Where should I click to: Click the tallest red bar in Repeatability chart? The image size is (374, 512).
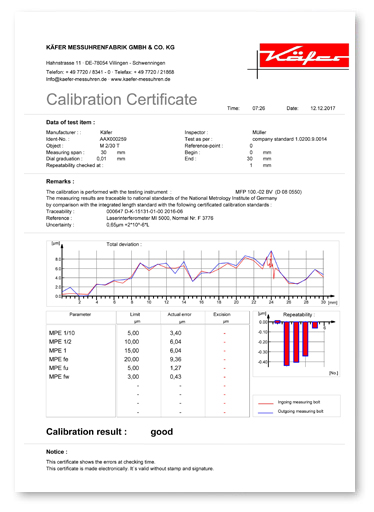click(x=287, y=344)
